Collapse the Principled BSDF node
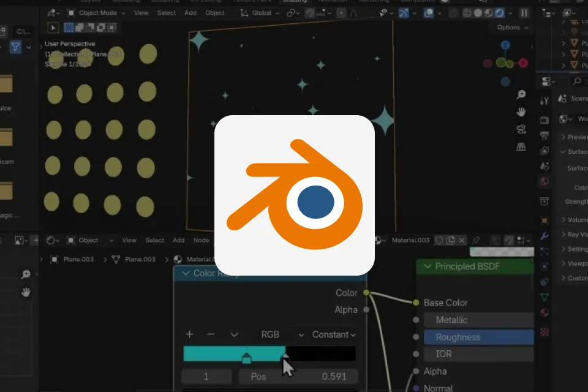Screen dimensions: 588x392 coord(428,266)
